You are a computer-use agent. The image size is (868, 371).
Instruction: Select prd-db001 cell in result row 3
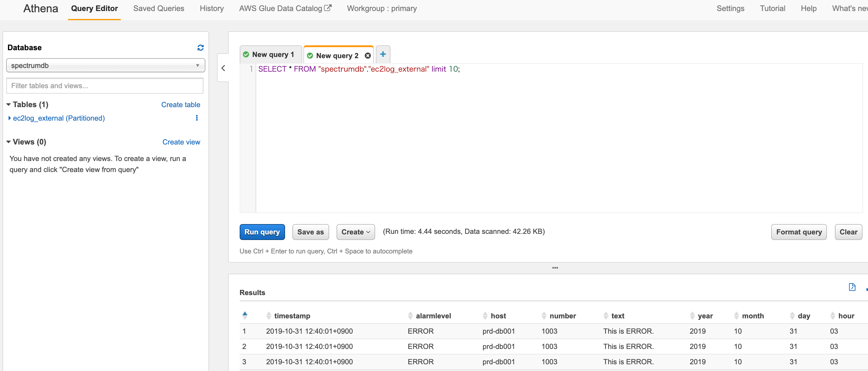(498, 362)
